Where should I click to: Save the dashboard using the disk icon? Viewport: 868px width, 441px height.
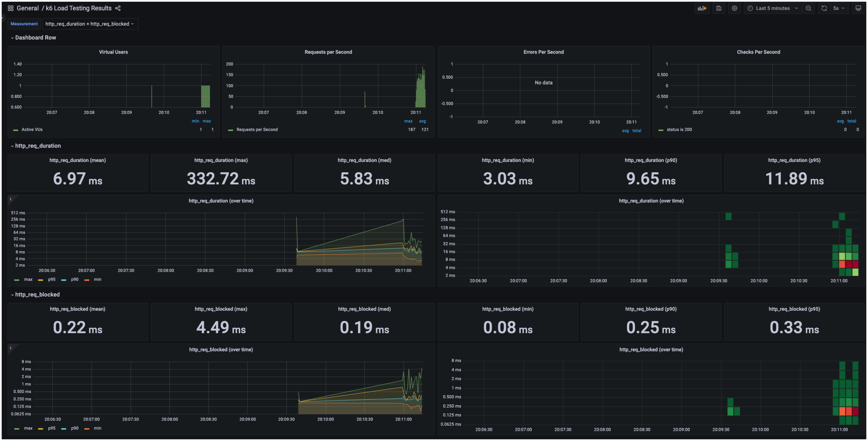point(719,8)
